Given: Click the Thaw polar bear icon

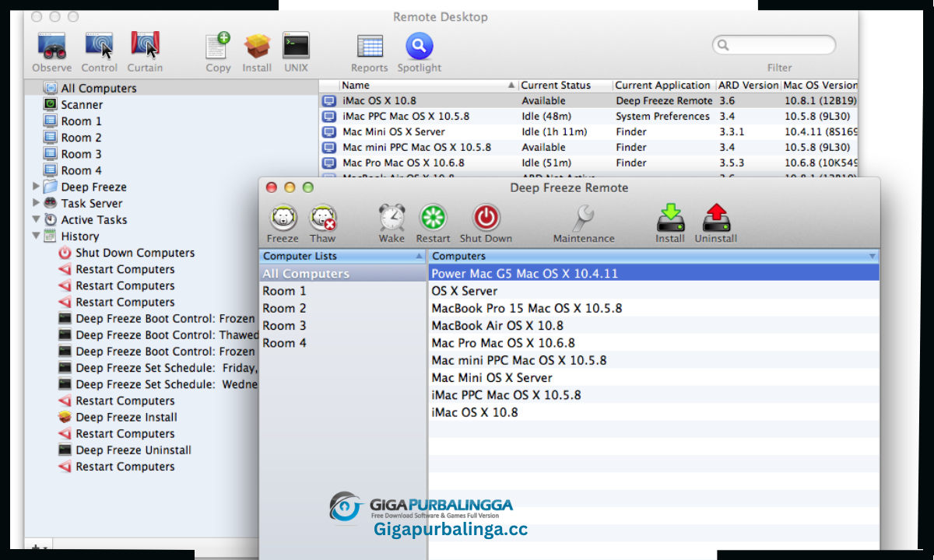Looking at the screenshot, I should tap(322, 219).
